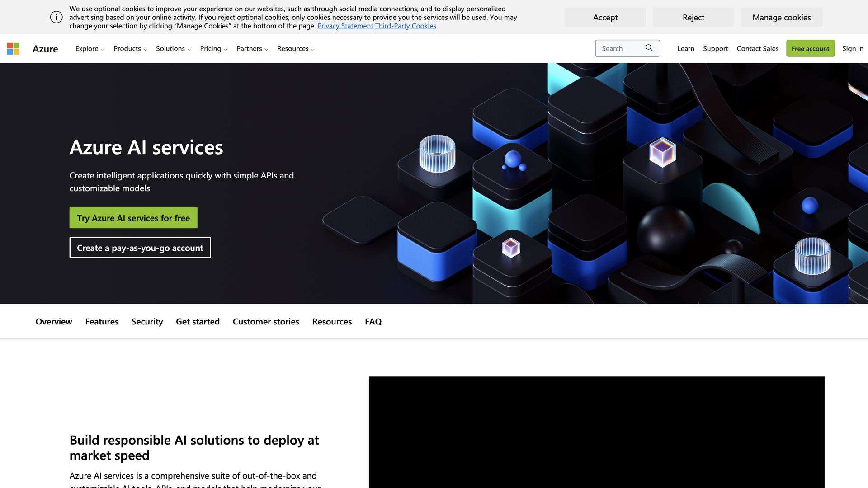Click Contact Sales in the header
This screenshot has height=488, width=868.
coord(757,48)
